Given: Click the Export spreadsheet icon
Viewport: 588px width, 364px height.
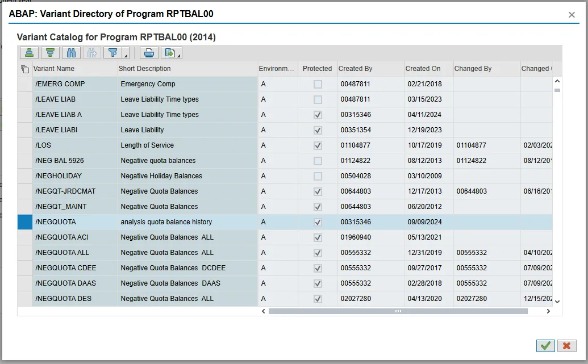Looking at the screenshot, I should [169, 53].
